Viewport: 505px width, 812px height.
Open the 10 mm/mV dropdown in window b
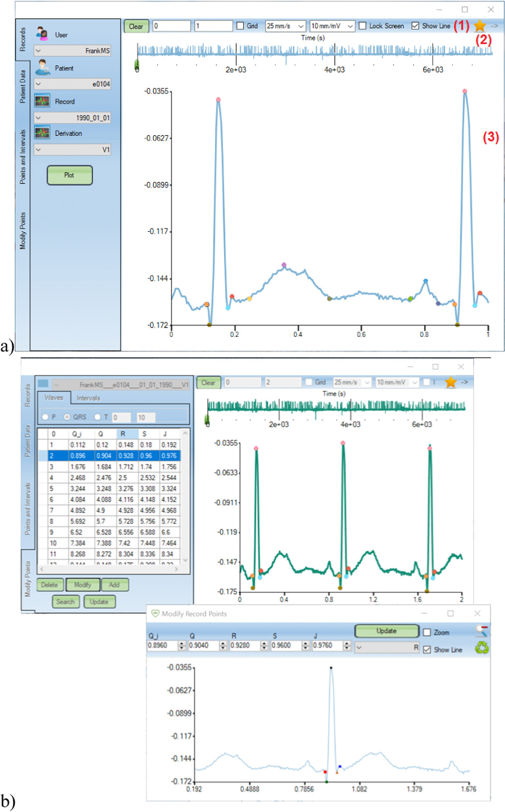click(397, 382)
